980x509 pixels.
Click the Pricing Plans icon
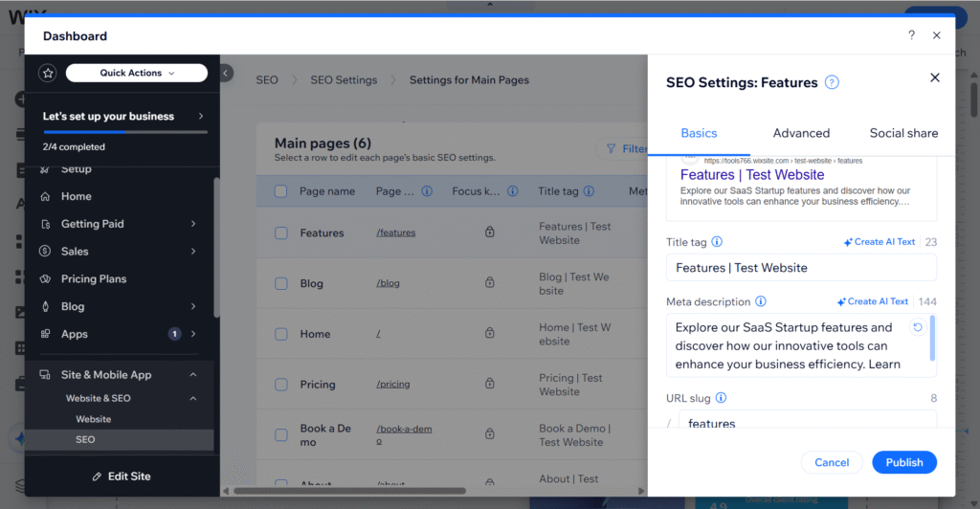tap(45, 278)
